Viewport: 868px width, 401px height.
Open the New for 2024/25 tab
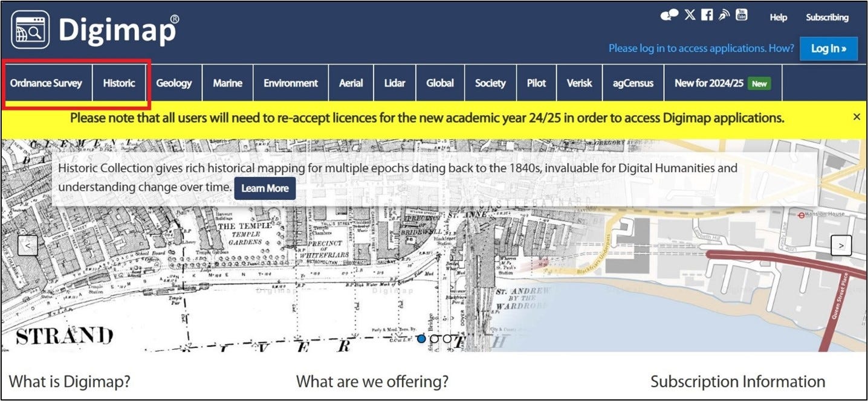coord(723,83)
